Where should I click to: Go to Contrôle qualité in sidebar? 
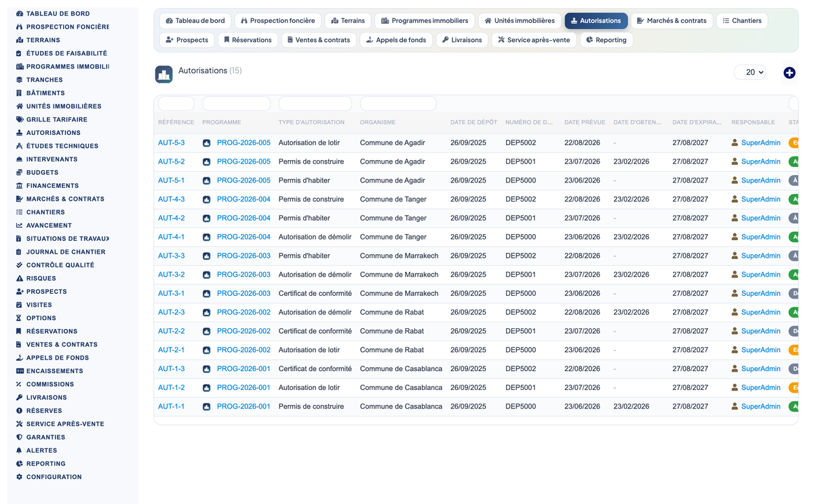pyautogui.click(x=60, y=265)
